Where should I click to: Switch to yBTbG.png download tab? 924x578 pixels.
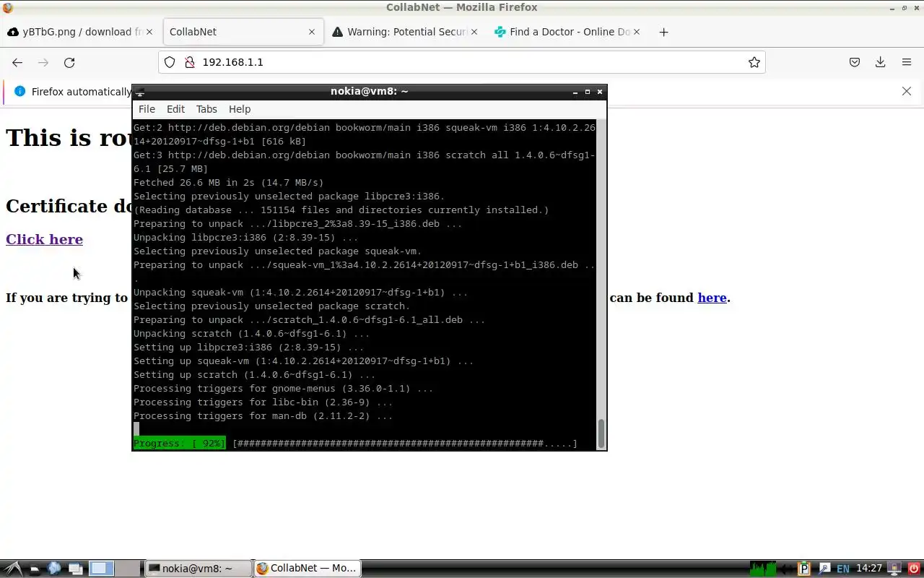pyautogui.click(x=81, y=32)
